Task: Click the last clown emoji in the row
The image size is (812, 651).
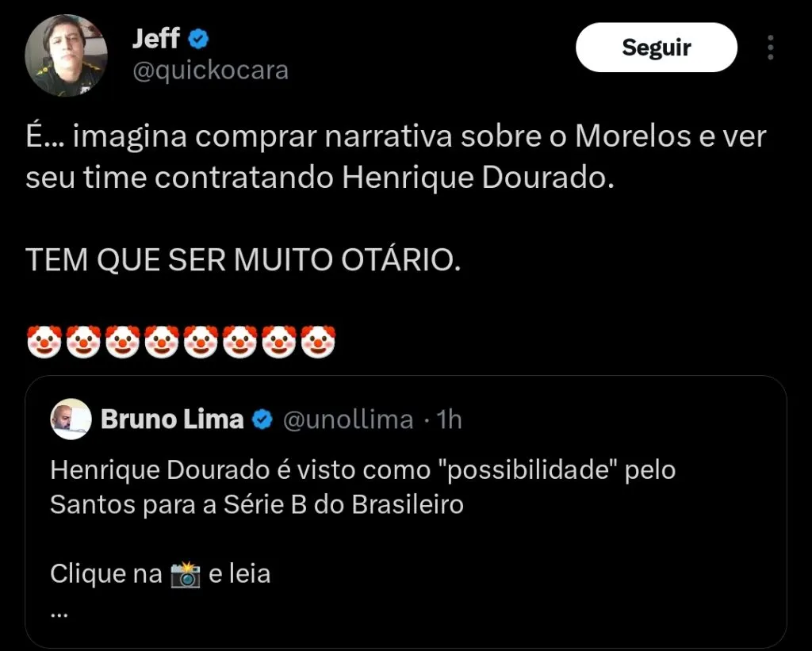Action: pyautogui.click(x=318, y=341)
